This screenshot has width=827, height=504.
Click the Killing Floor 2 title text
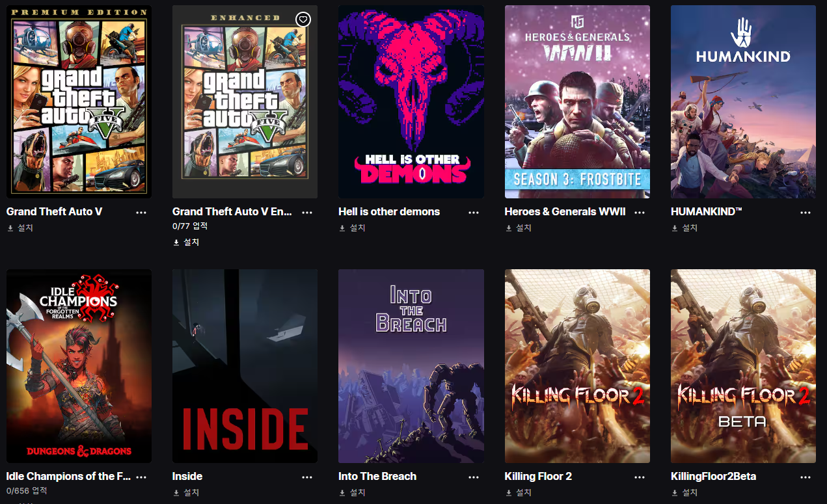(538, 476)
